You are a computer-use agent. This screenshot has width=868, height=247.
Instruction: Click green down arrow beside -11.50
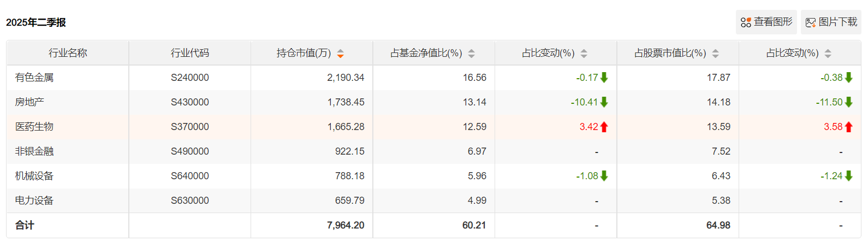click(x=848, y=102)
